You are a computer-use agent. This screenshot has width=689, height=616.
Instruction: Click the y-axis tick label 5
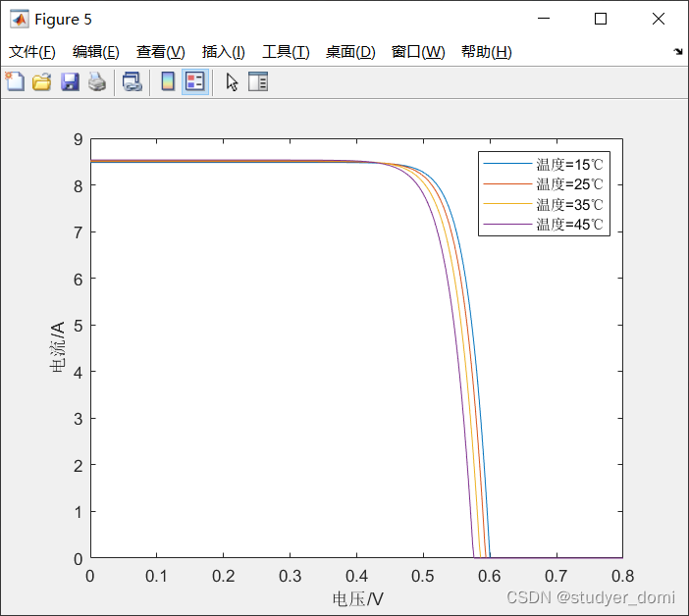pos(79,326)
